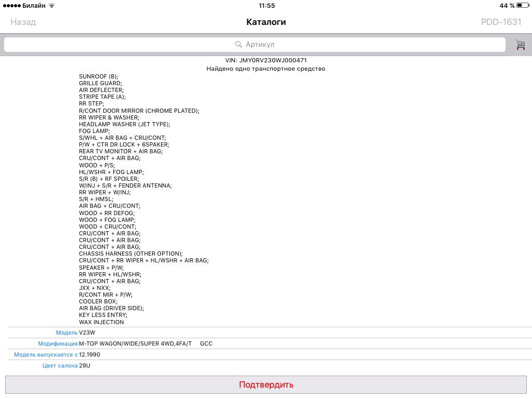Tap the Wi-Fi status icon

pos(51,5)
